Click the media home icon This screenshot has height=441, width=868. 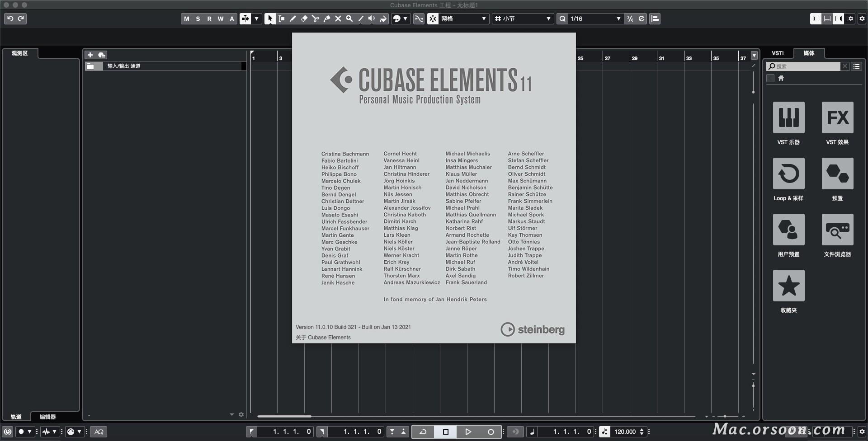[781, 78]
